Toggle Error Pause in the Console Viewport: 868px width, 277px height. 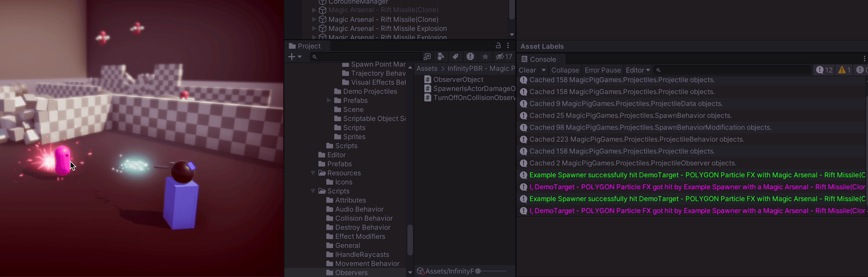603,70
